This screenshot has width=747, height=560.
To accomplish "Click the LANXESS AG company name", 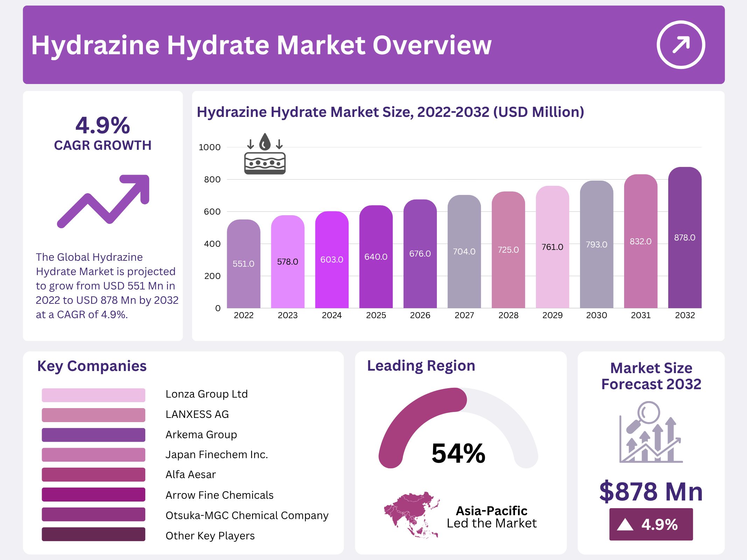I will [197, 414].
